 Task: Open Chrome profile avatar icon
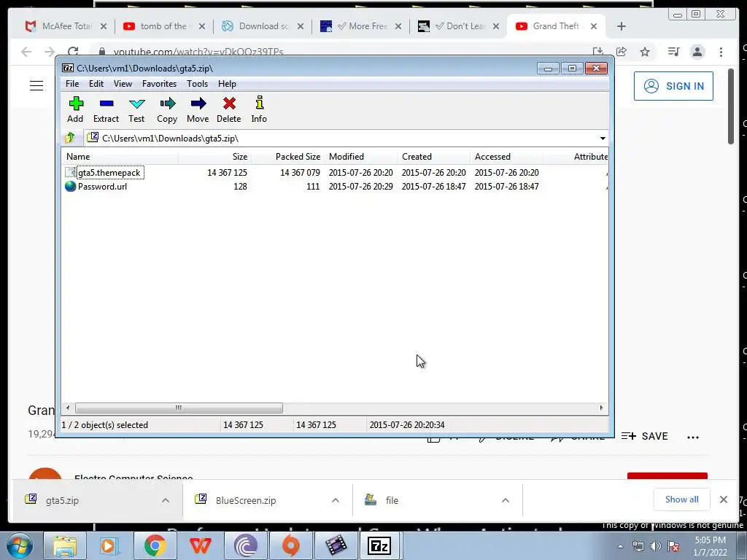coord(697,52)
